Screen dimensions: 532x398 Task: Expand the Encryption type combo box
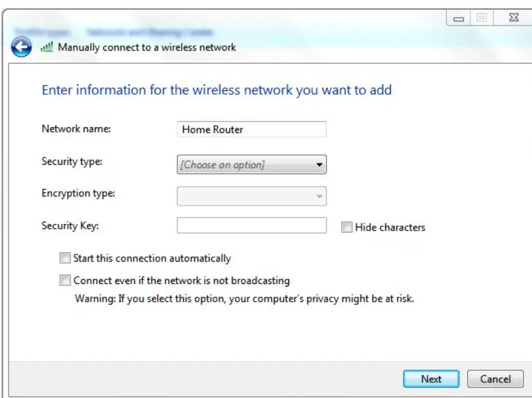click(x=252, y=196)
